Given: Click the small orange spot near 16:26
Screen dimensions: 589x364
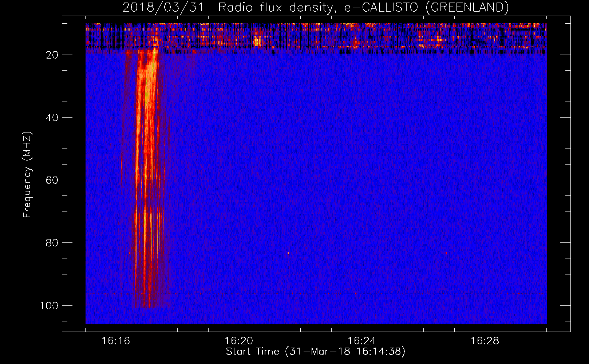Looking at the screenshot, I should point(446,253).
